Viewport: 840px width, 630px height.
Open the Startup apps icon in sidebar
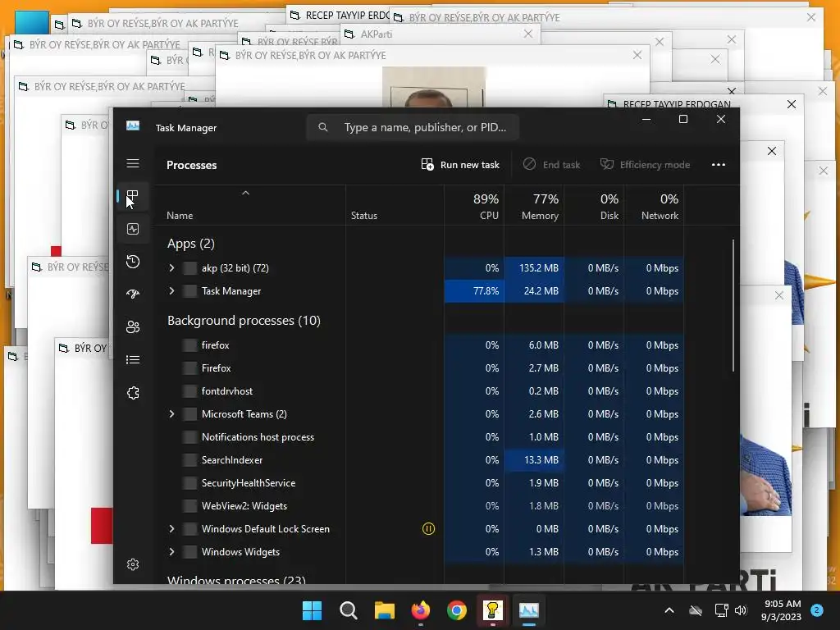pyautogui.click(x=133, y=294)
